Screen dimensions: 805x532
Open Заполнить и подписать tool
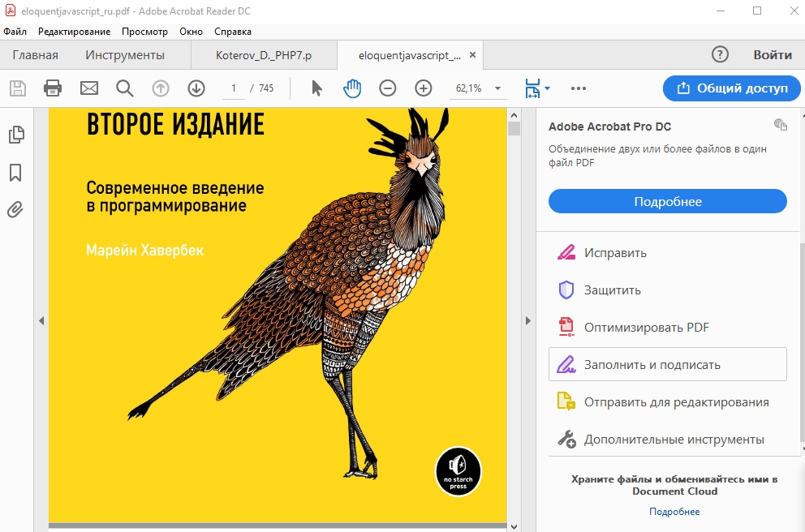(x=667, y=364)
